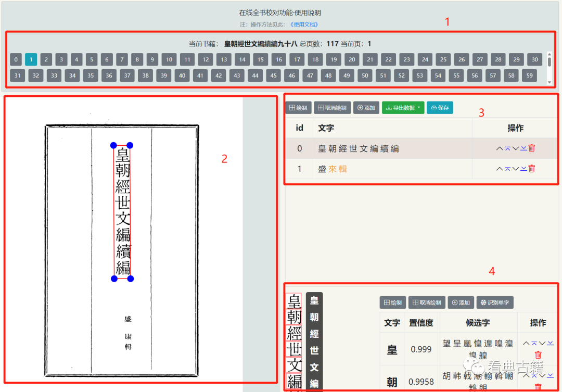Add a new entry with upper 添加 button
Image resolution: width=562 pixels, height=392 pixels.
[x=366, y=108]
